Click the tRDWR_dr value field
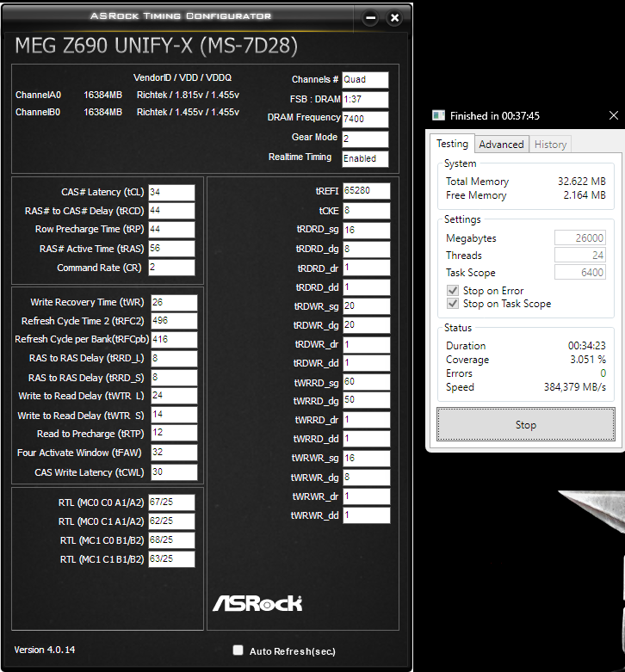625x672 pixels. (367, 344)
